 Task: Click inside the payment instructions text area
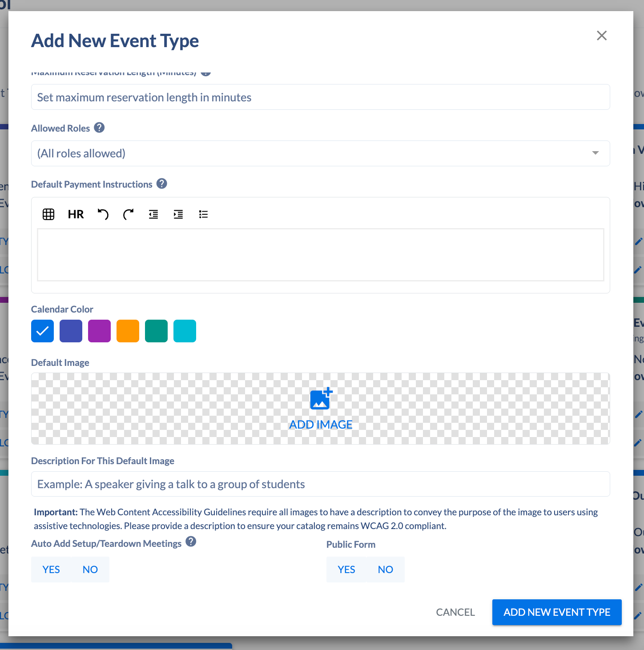click(x=320, y=255)
